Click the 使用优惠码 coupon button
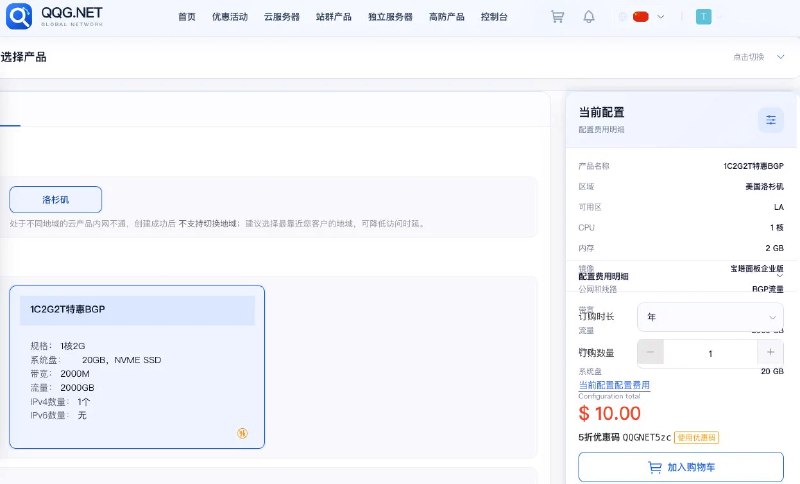Screen dimensions: 800x484 tap(696, 437)
